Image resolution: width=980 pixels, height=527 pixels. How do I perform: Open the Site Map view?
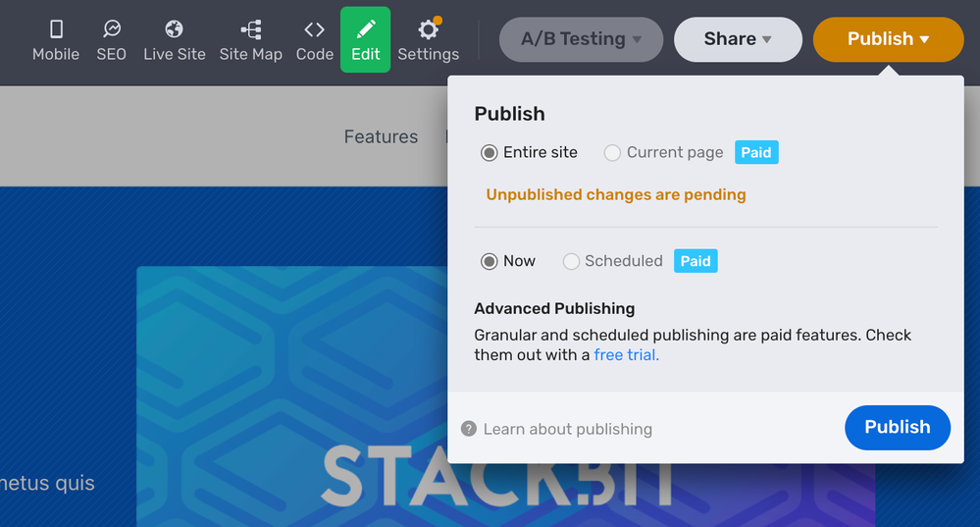point(250,40)
